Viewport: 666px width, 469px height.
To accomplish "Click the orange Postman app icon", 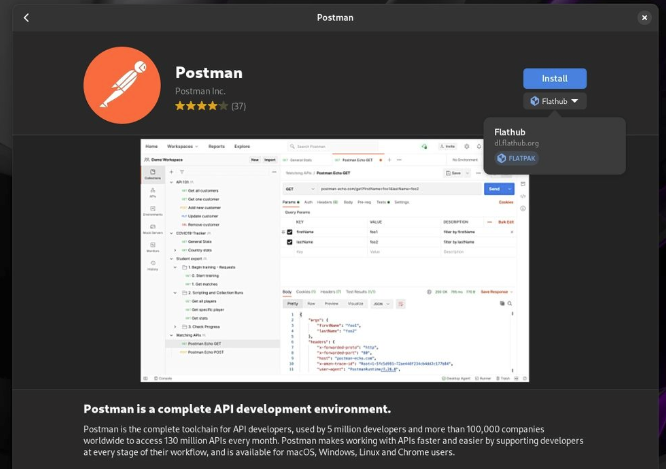I will [x=122, y=85].
